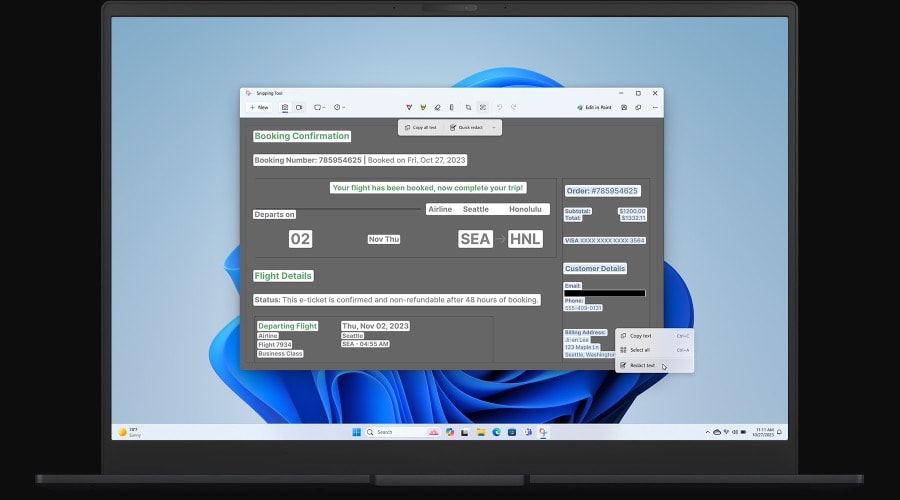Screen dimensions: 900x500
Task: Select the yellow highlighter tool
Action: [423, 107]
